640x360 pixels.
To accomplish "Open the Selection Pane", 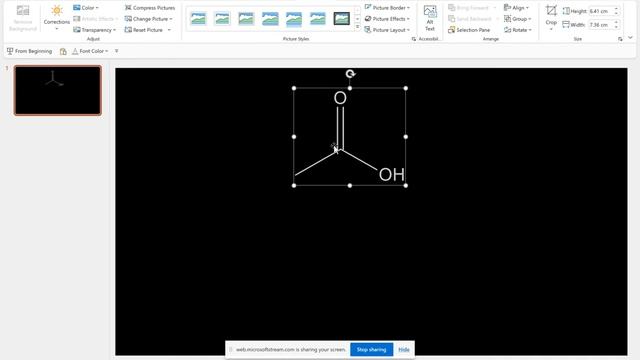I will coord(469,30).
